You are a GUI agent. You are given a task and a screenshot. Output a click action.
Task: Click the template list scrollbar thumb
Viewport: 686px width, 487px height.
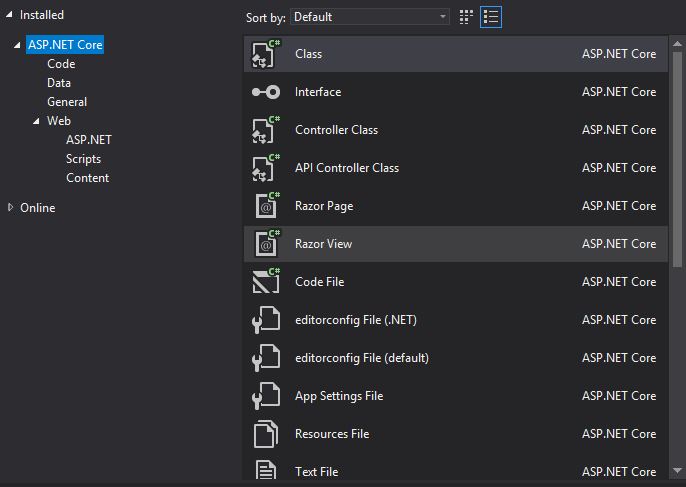677,159
